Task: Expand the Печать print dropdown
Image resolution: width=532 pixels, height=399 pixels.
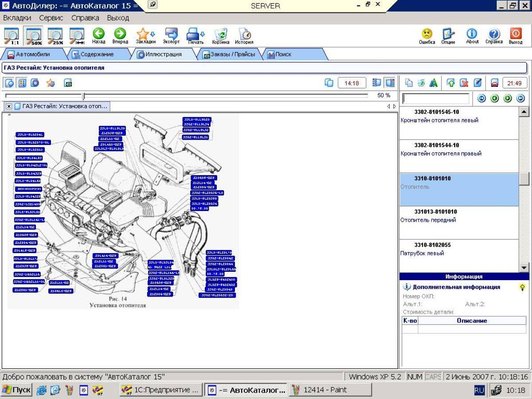Action: coord(203,34)
